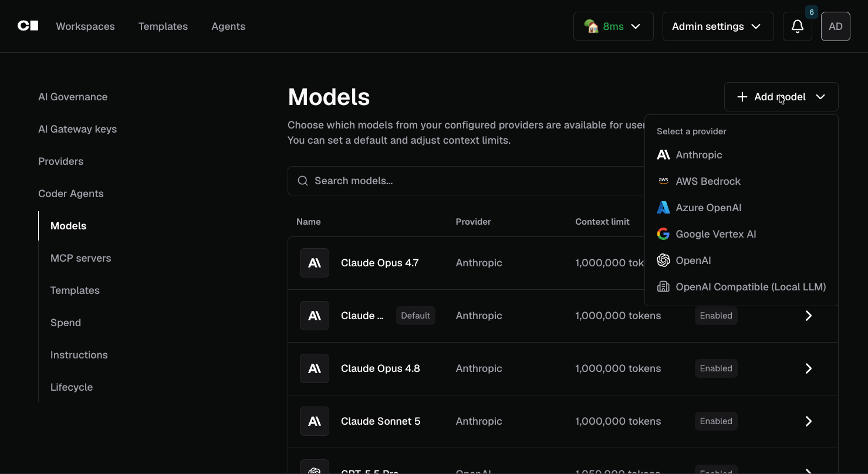Click the Default badge on Claude row
The height and width of the screenshot is (474, 868).
point(416,316)
